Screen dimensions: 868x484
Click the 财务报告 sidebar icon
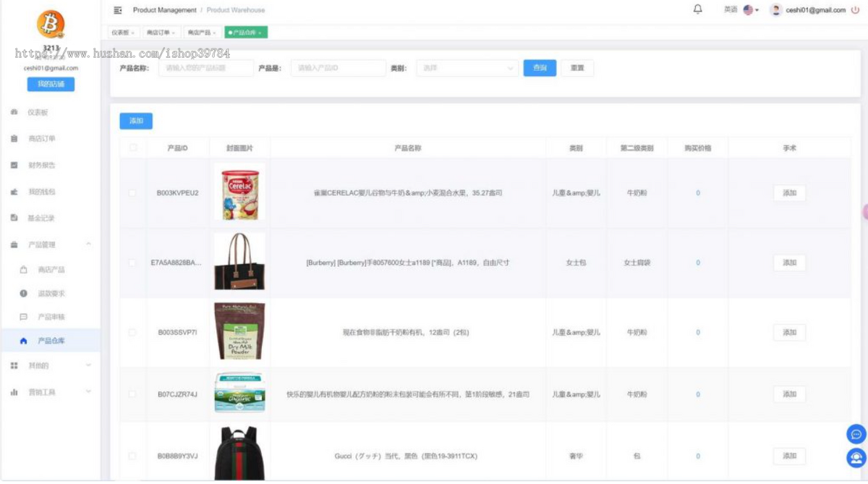[x=14, y=165]
